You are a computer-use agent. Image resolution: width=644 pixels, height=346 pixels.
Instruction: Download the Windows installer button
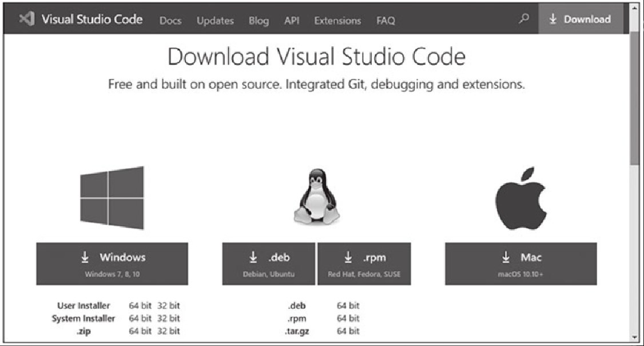(x=112, y=264)
